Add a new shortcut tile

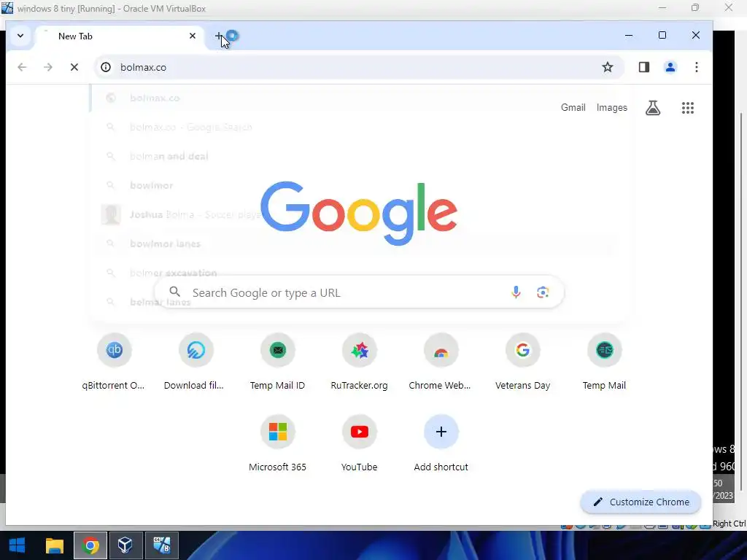click(x=441, y=443)
